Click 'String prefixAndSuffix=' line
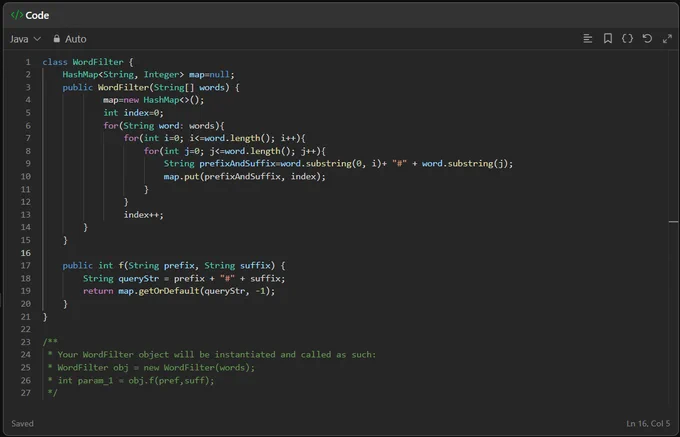Viewport: 680px width, 437px height. [338, 163]
